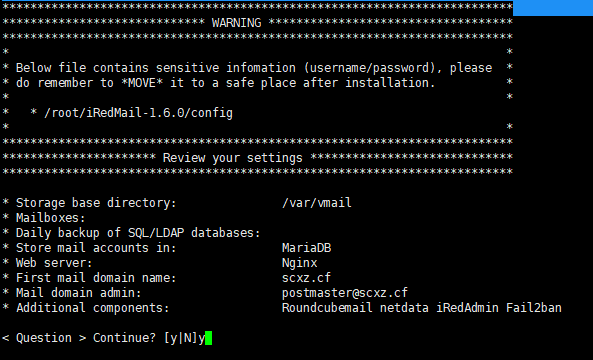The width and height of the screenshot is (593, 360).
Task: Click the Fail2ban component name
Action: click(x=534, y=308)
